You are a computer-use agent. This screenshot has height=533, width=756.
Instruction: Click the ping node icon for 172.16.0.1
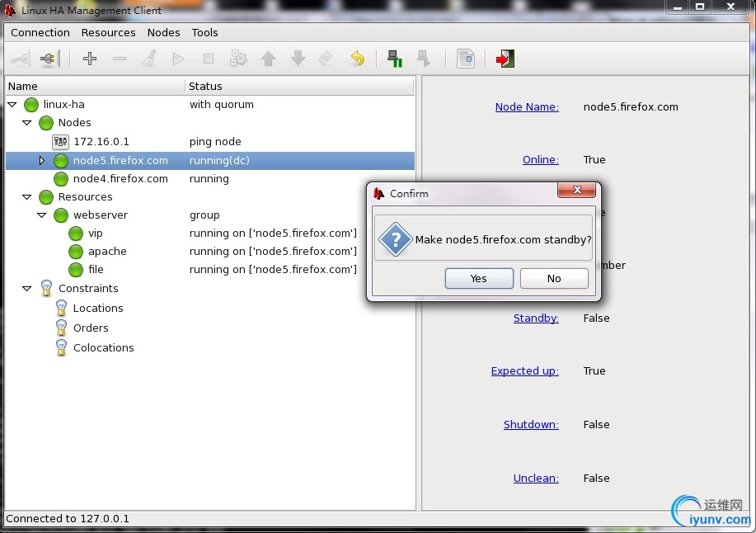[x=60, y=142]
